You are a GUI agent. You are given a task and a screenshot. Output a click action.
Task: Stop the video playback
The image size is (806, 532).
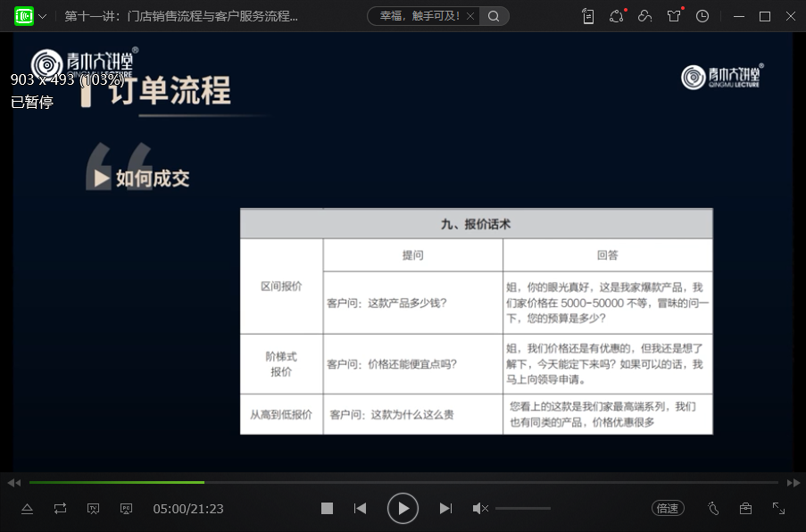[x=327, y=508]
